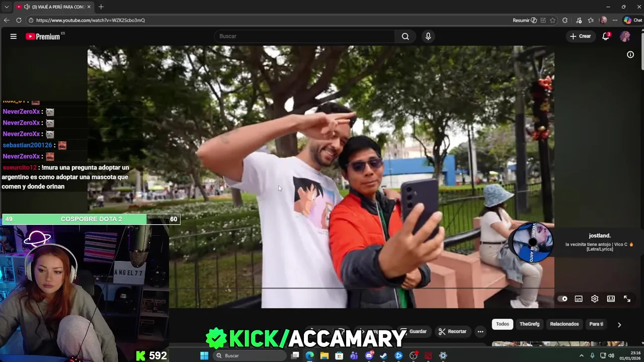Open Task View from taskbar
The width and height of the screenshot is (644, 362).
[x=295, y=355]
